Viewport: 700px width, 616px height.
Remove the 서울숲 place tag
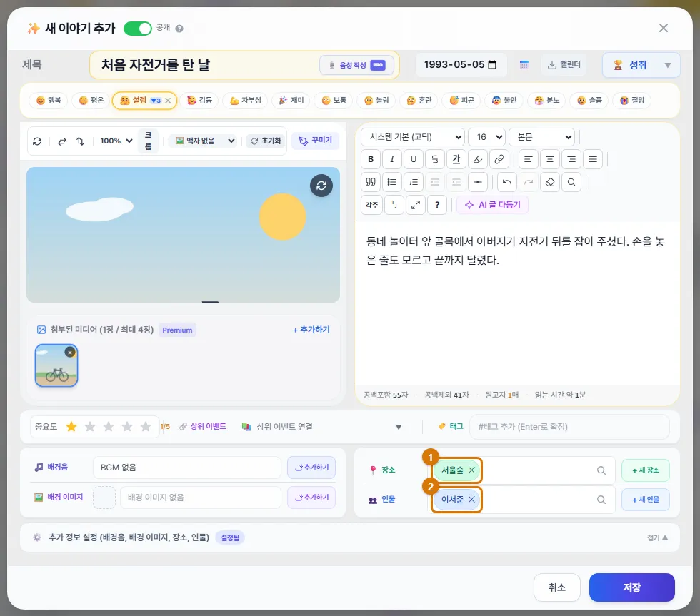click(x=471, y=470)
